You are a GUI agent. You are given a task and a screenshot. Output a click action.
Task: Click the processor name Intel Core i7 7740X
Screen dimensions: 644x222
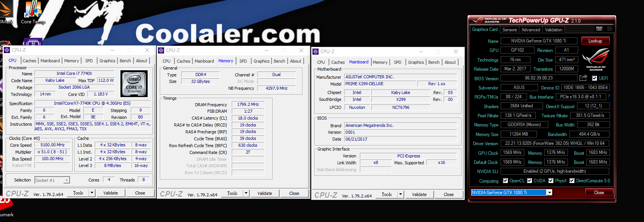click(74, 73)
